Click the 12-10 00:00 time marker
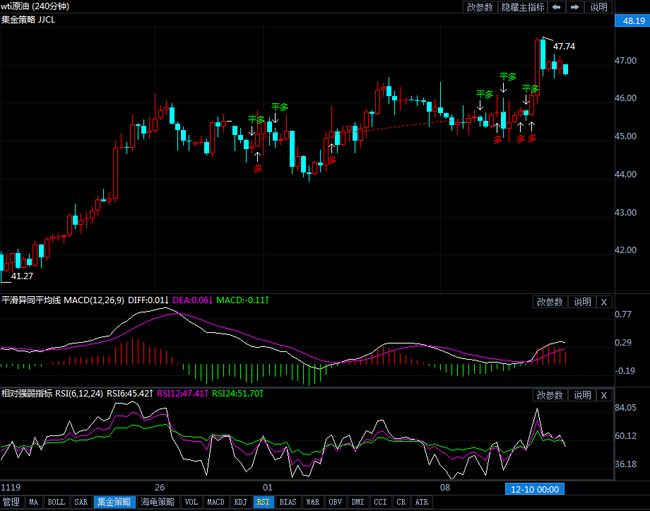The image size is (650, 511). click(x=533, y=489)
